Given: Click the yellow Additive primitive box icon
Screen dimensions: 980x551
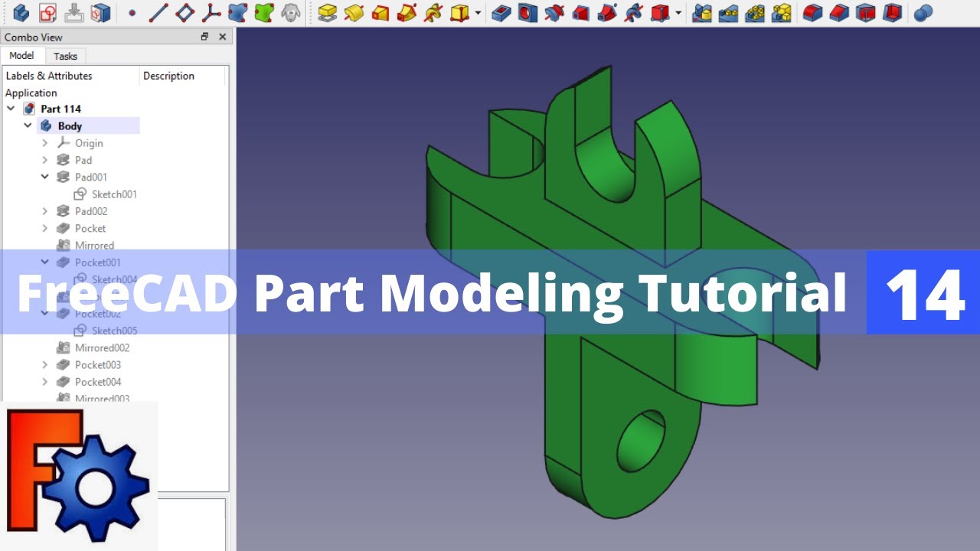Looking at the screenshot, I should 459,12.
